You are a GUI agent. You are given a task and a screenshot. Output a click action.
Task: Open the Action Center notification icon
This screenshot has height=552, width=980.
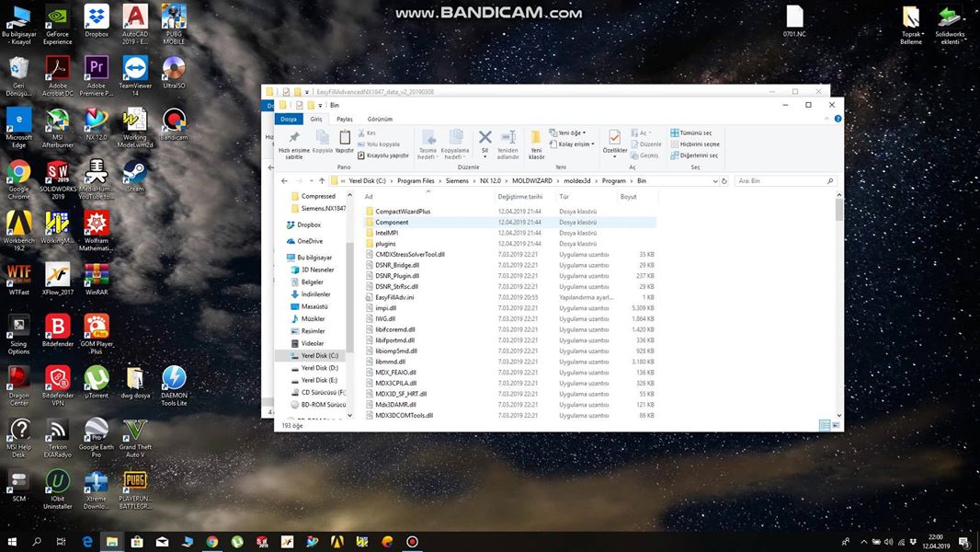[x=964, y=541]
